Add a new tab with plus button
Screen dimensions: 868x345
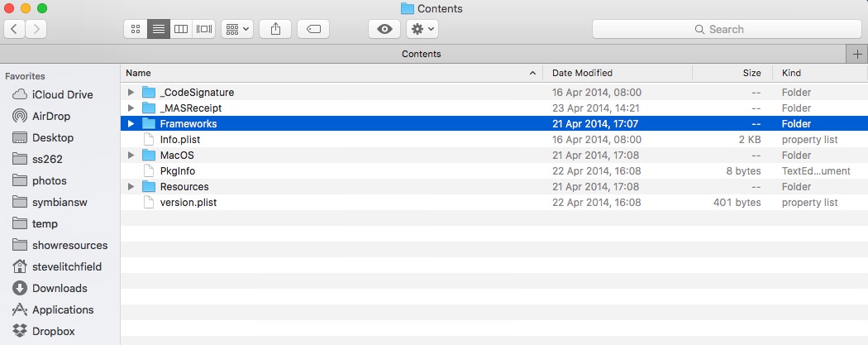pyautogui.click(x=857, y=55)
